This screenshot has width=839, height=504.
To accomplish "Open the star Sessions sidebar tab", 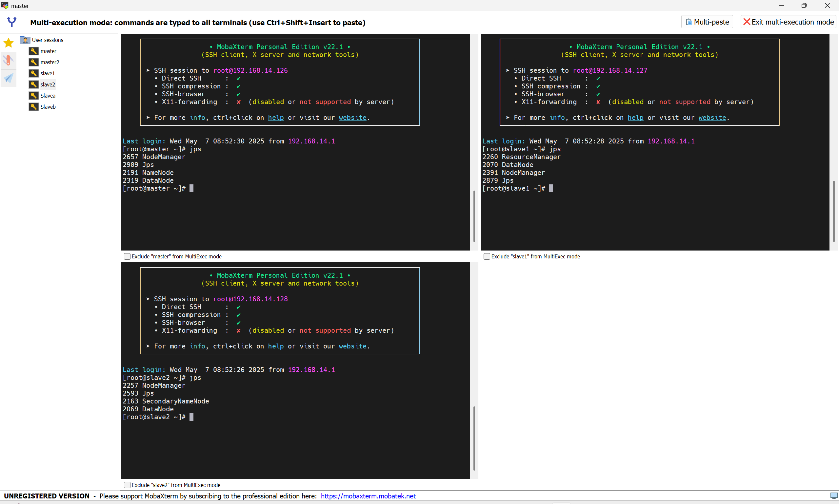I will coord(9,43).
